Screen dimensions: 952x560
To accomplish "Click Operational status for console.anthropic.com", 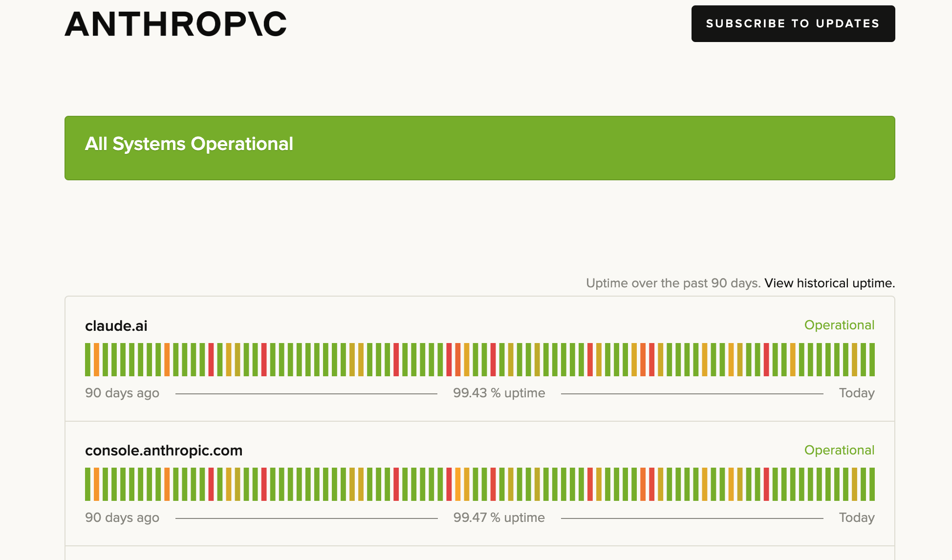I will pos(839,450).
